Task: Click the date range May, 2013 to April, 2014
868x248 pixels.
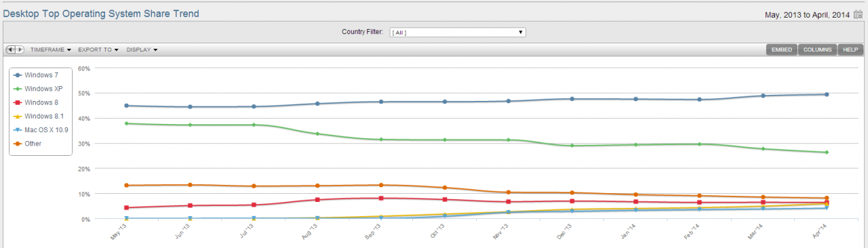Action: [808, 14]
